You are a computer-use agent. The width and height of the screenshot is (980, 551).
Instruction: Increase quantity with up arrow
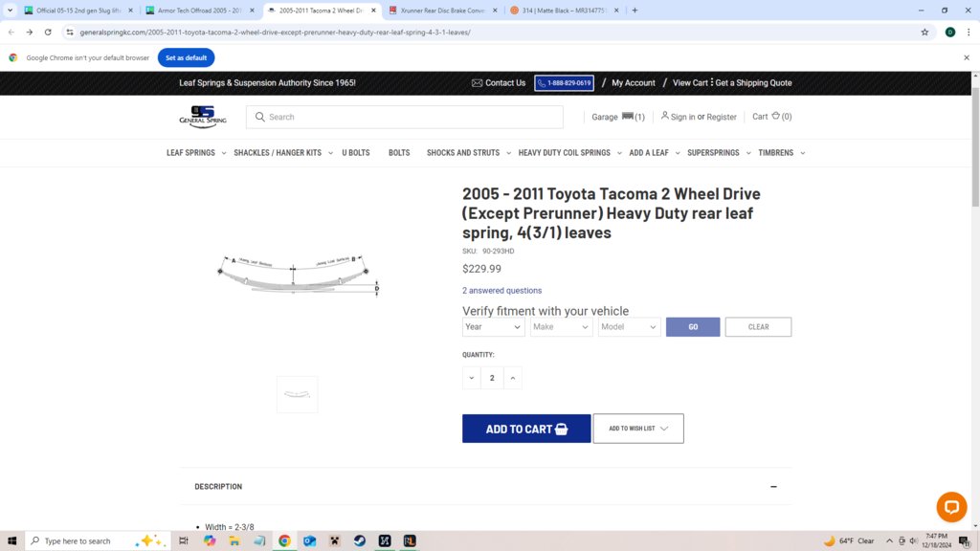tap(513, 378)
